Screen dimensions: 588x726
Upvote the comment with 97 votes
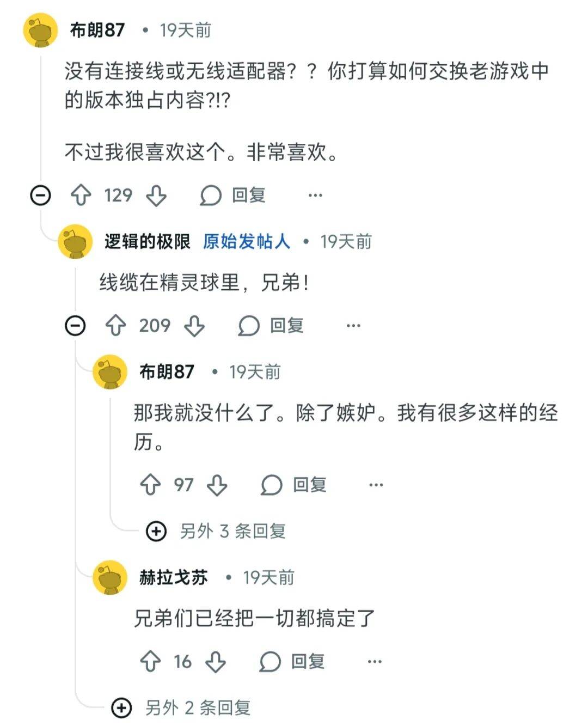click(150, 484)
